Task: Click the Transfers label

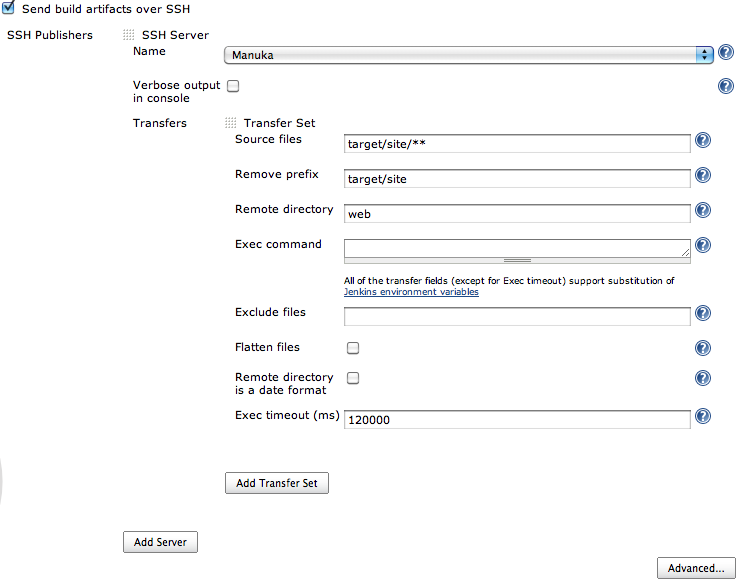Action: pyautogui.click(x=160, y=123)
